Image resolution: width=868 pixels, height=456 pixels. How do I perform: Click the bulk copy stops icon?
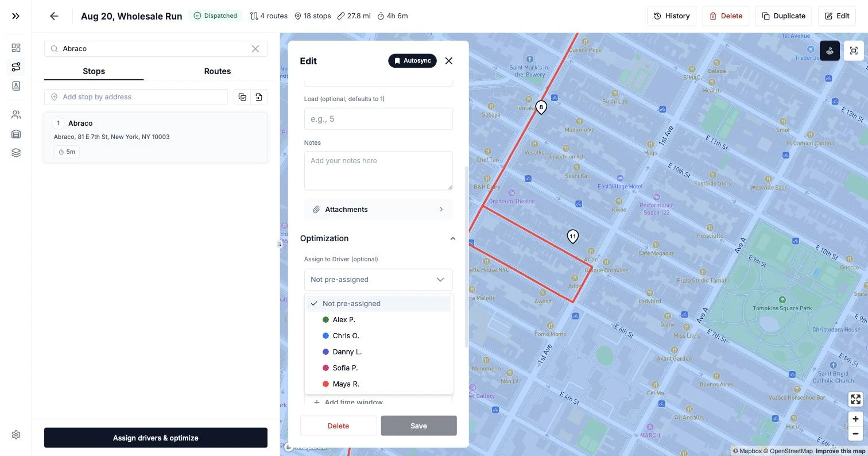click(x=242, y=97)
